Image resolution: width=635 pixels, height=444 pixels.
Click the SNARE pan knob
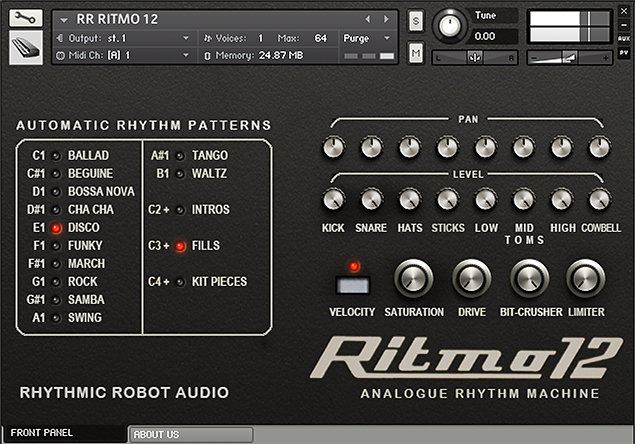pyautogui.click(x=371, y=147)
